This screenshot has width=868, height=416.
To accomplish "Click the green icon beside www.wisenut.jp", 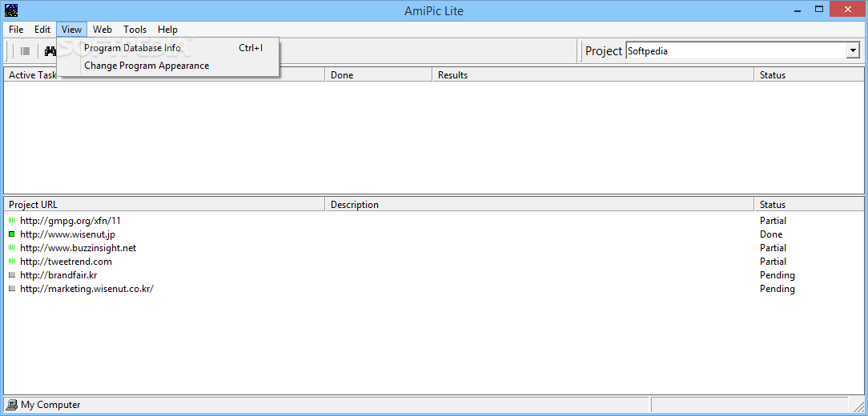I will point(12,234).
